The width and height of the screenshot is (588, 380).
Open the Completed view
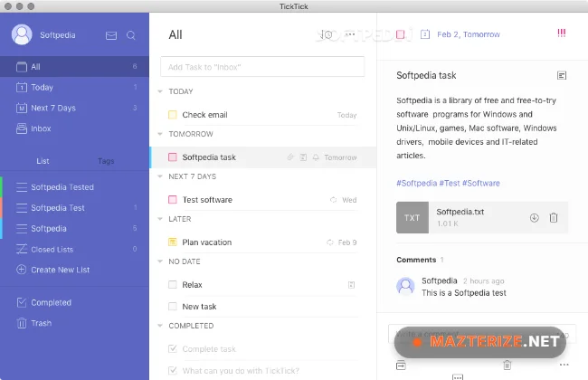(74, 303)
